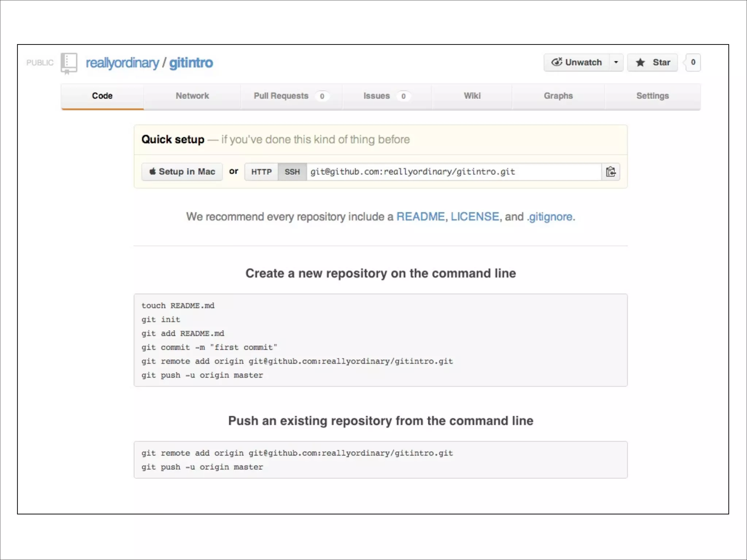This screenshot has width=747, height=560.
Task: View the Graphs tab
Action: coord(558,96)
